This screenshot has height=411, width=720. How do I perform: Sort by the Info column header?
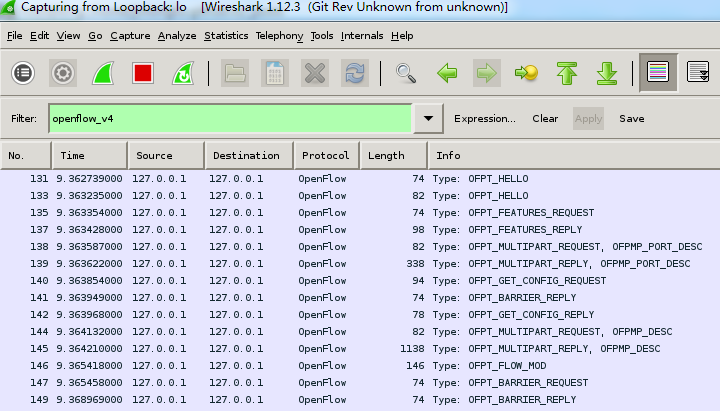tap(574, 156)
